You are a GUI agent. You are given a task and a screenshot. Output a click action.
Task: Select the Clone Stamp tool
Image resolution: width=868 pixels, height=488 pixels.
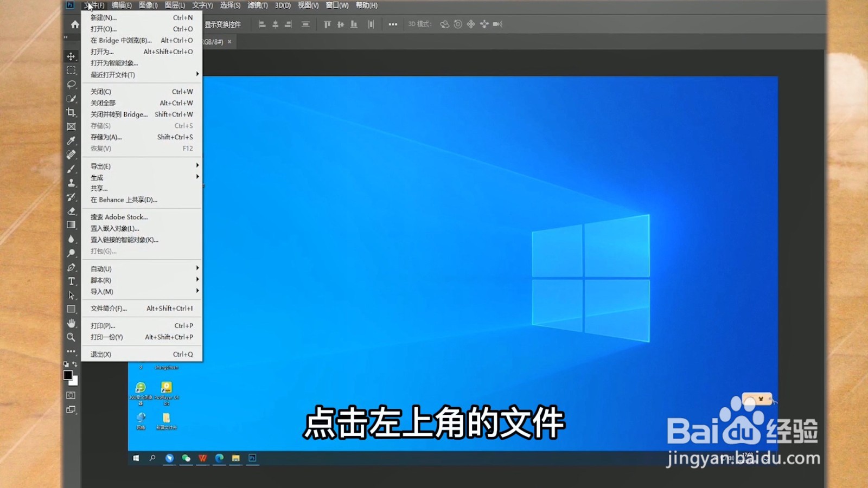click(x=71, y=183)
